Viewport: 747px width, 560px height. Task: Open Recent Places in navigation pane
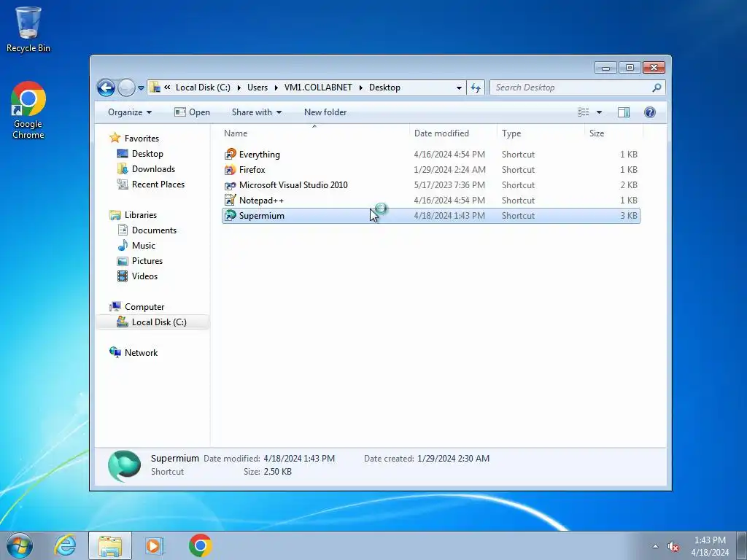[x=158, y=184]
